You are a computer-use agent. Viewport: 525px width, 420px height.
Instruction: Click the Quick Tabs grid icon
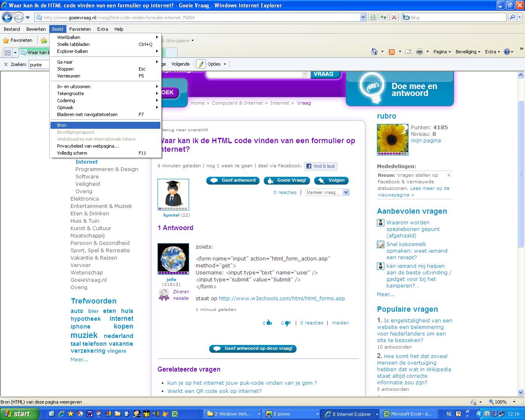click(x=7, y=52)
